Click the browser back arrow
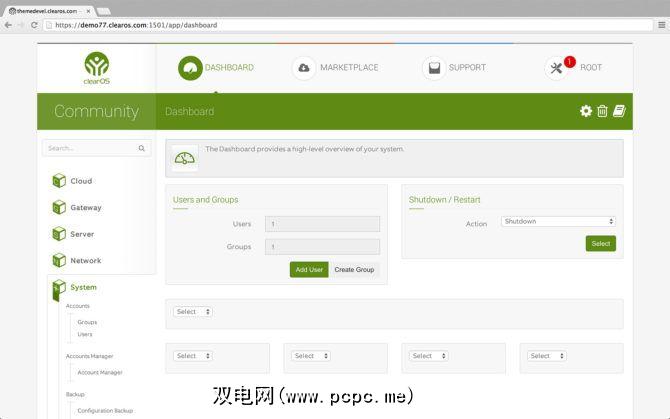Viewport: 670px width, 419px height. tap(8, 25)
